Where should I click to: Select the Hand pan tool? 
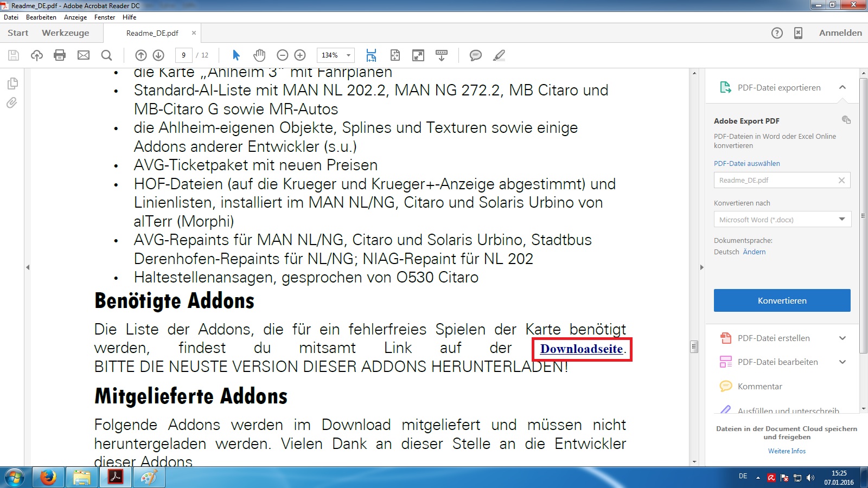pos(259,55)
